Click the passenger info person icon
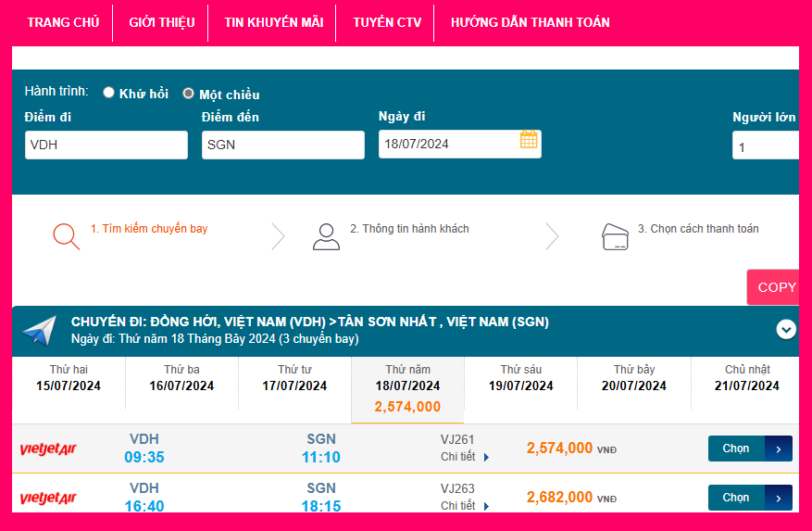The height and width of the screenshot is (531, 812). (x=326, y=236)
